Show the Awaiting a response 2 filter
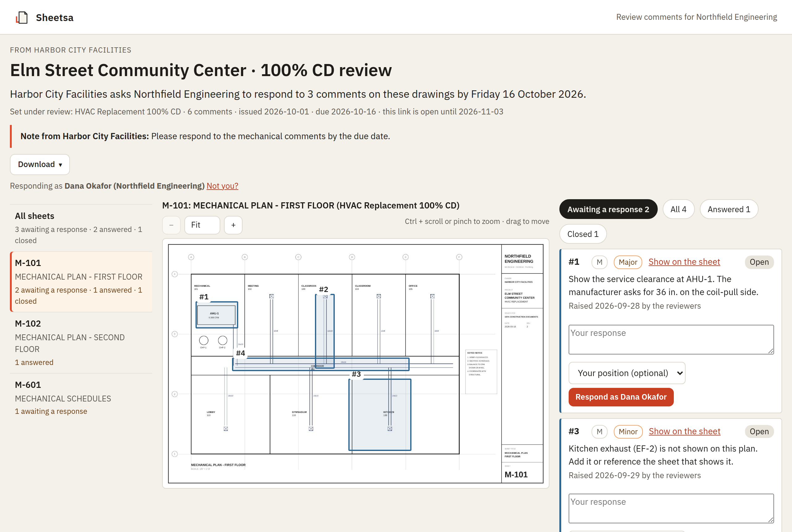 pyautogui.click(x=608, y=209)
